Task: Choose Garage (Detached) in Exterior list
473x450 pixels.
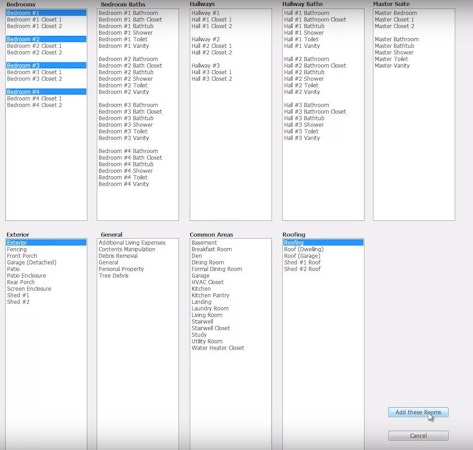Action: [x=32, y=262]
